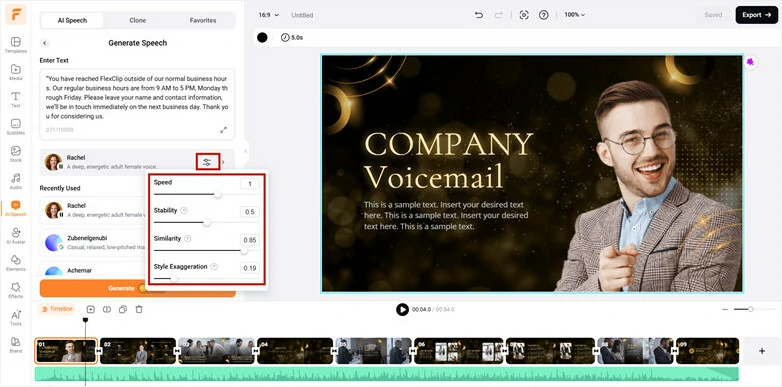Click the Stability value field

point(250,212)
